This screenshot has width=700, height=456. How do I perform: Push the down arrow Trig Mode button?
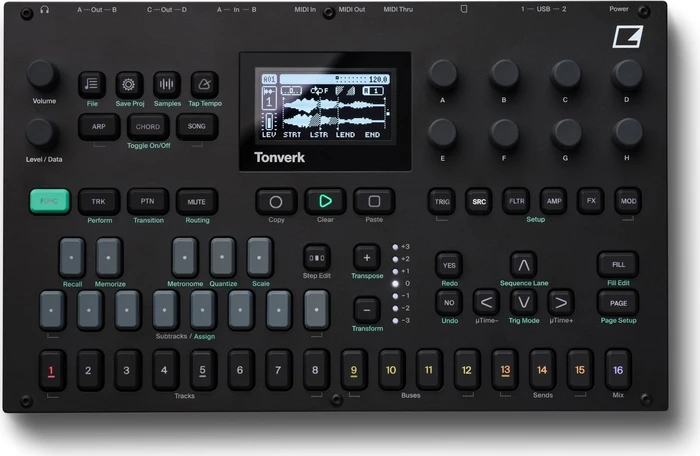pos(524,303)
